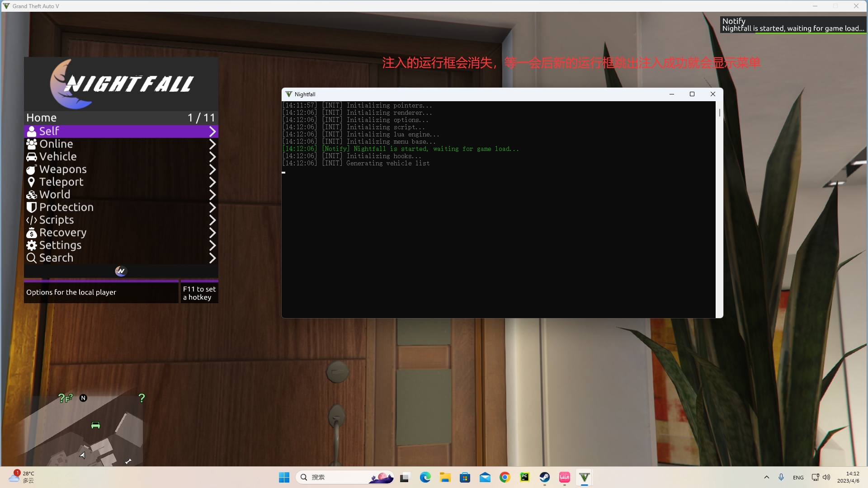Open the Recovery menu entry
This screenshot has height=488, width=868.
pyautogui.click(x=63, y=233)
